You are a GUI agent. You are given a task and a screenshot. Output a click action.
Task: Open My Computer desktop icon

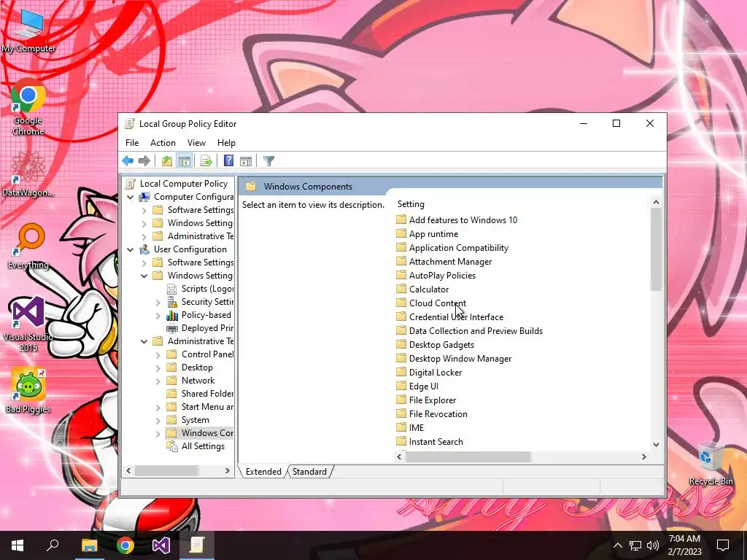28,30
